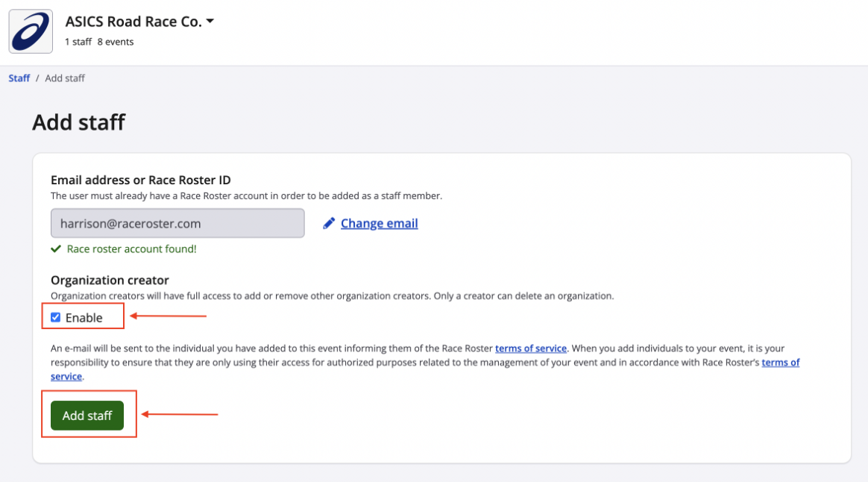The height and width of the screenshot is (482, 868).
Task: Select the Add staff breadcrumb item
Action: (x=65, y=78)
